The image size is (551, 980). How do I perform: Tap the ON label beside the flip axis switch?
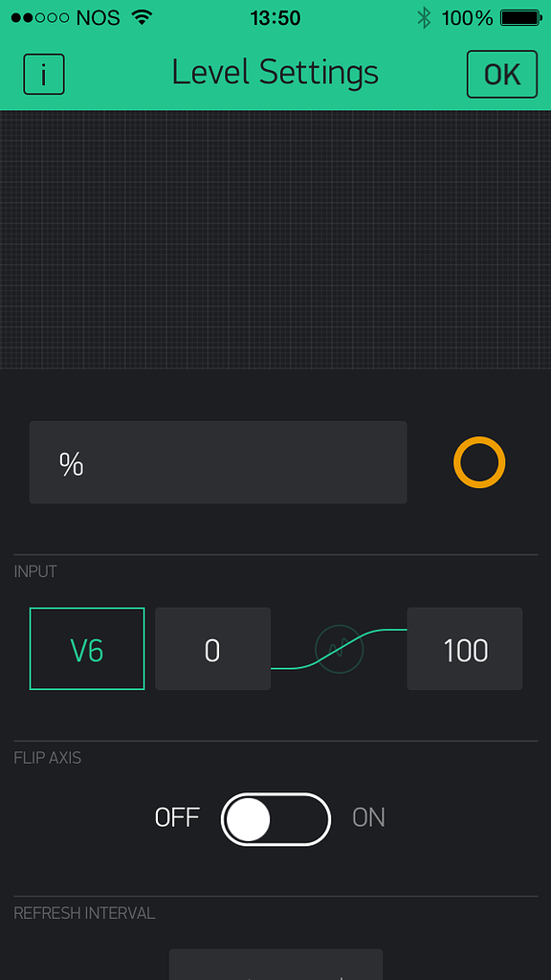click(x=368, y=818)
